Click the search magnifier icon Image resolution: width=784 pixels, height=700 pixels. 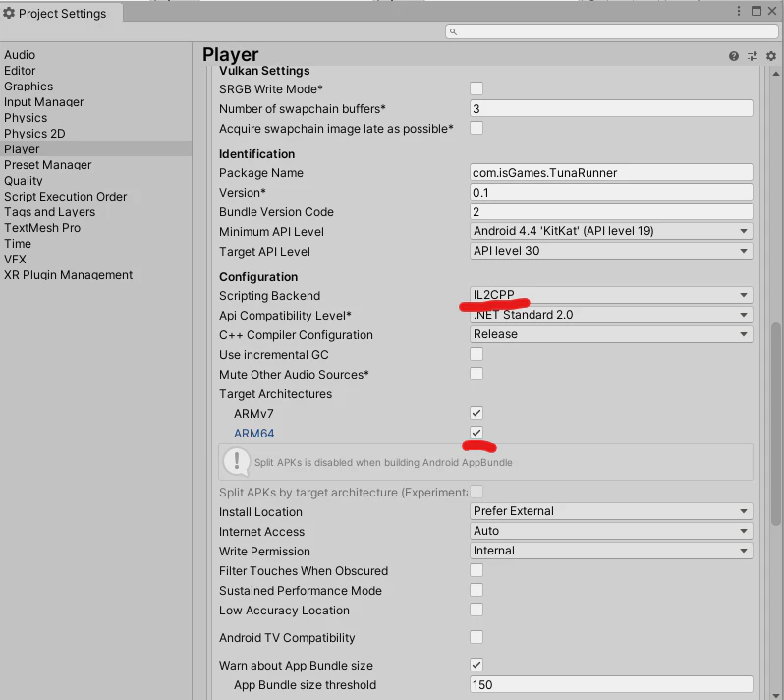coord(453,31)
